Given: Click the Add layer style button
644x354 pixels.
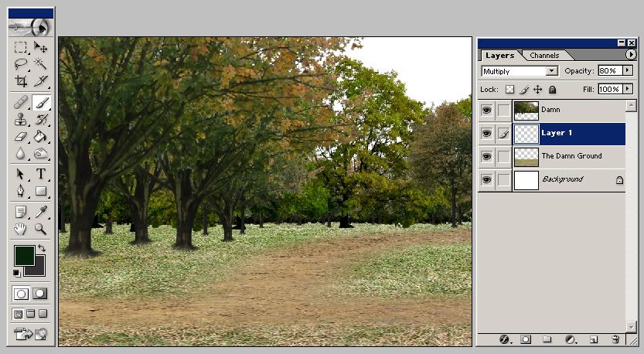Looking at the screenshot, I should coord(504,339).
